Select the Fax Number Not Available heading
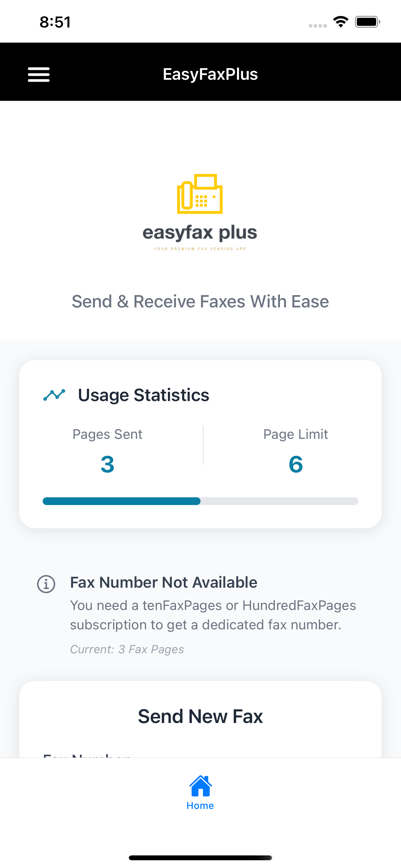 [x=163, y=582]
